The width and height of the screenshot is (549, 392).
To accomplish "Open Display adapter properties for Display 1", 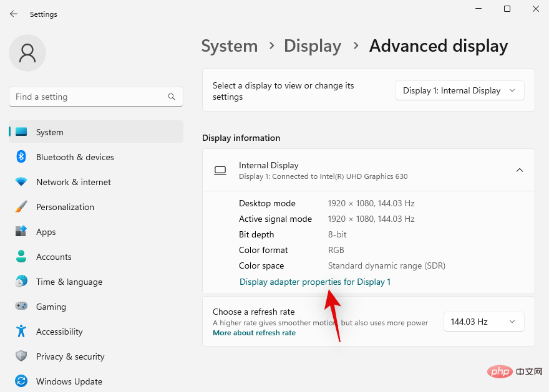I will click(314, 282).
